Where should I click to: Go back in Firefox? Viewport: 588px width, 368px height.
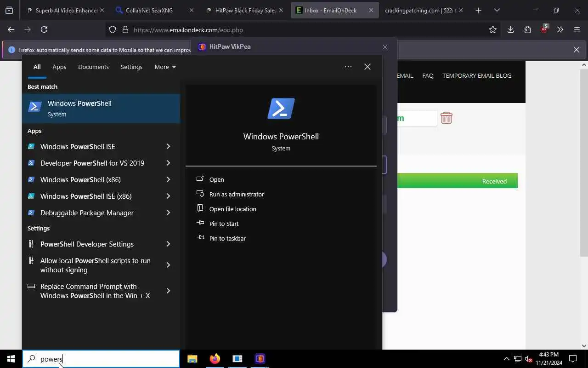point(11,29)
